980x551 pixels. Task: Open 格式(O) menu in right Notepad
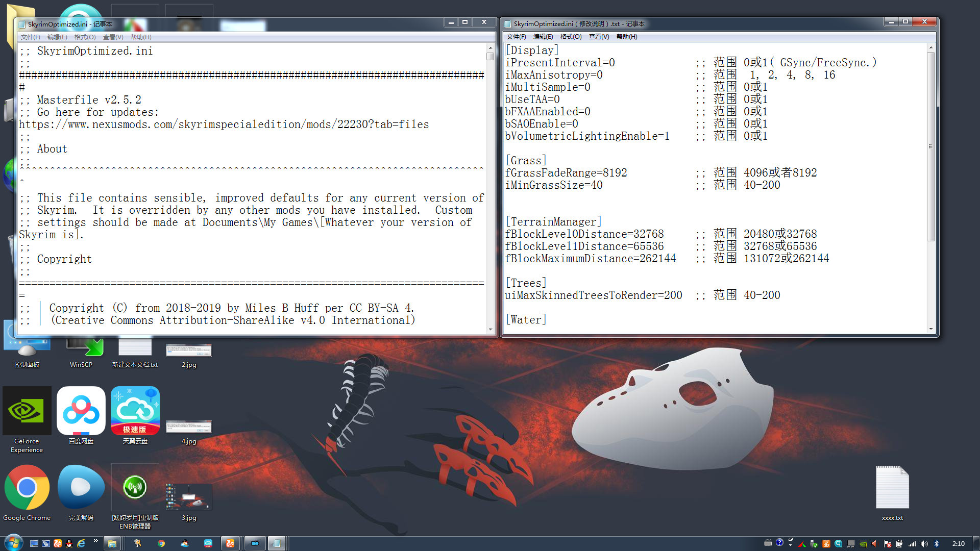pos(571,37)
